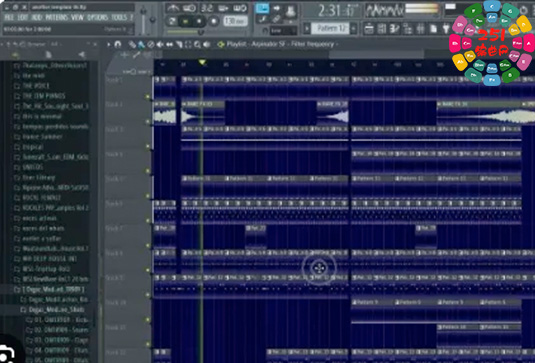This screenshot has height=363, width=535.
Task: Select the Playback speaker tool
Action: [x=206, y=44]
